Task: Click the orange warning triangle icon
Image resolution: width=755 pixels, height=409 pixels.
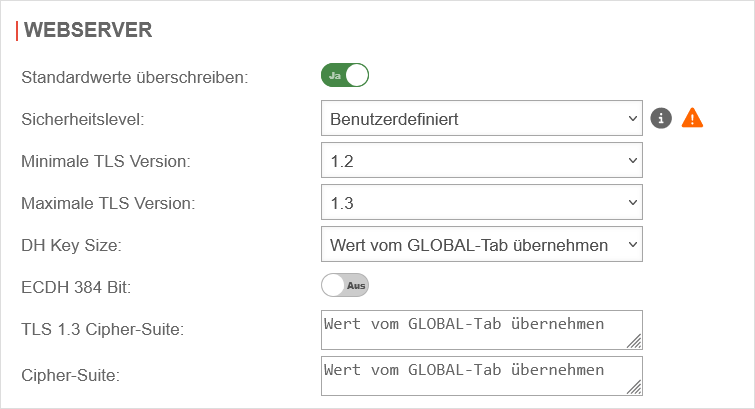Action: tap(692, 118)
